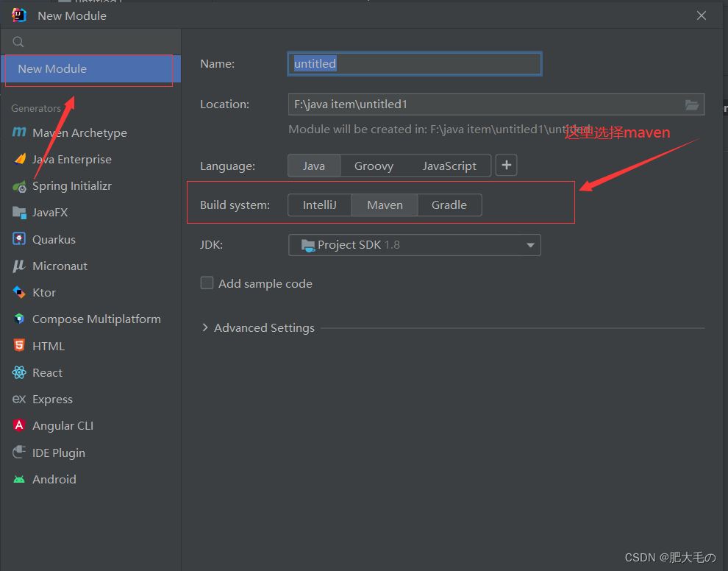Click the Quarkus generator icon
The width and height of the screenshot is (728, 571).
[19, 239]
